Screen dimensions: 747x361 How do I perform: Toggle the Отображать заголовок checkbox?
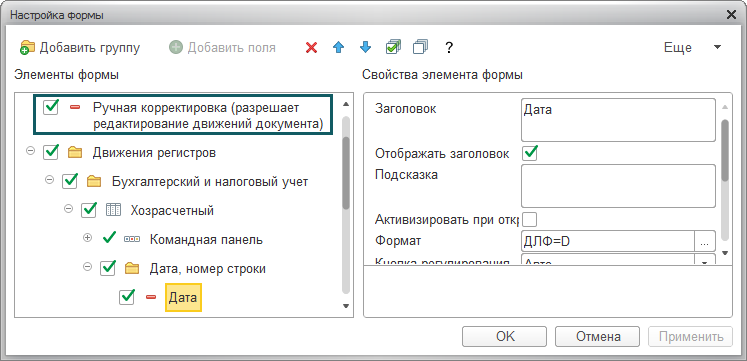[530, 153]
